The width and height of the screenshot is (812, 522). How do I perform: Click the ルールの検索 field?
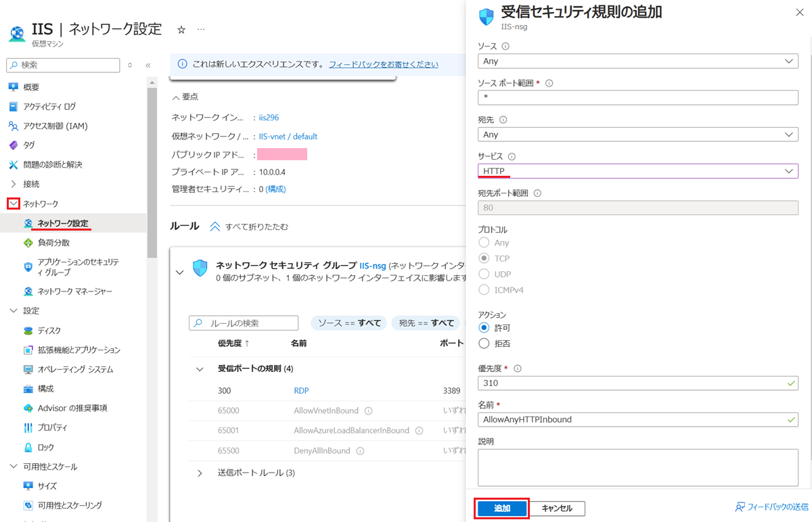(x=244, y=323)
